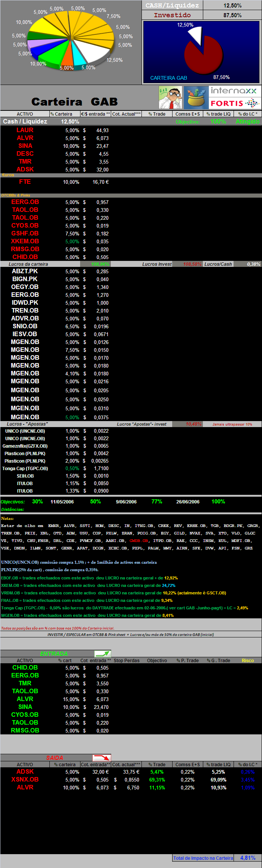Select the LAUR ticker

pos(25,130)
